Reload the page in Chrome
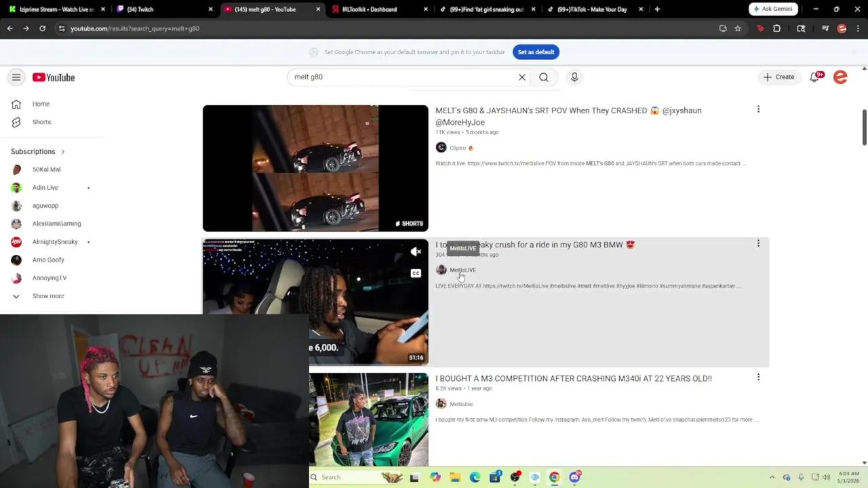Screen dimensions: 868x488 tap(42, 28)
